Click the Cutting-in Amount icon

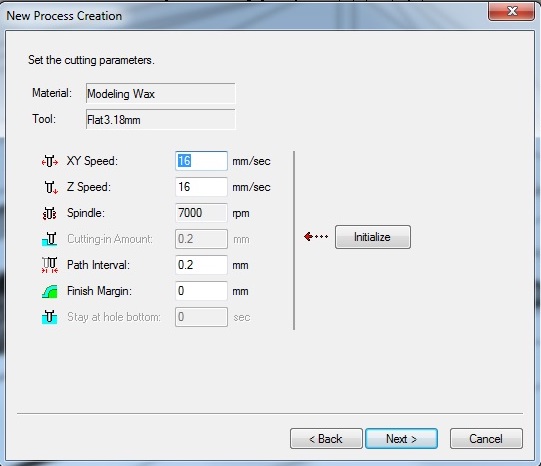[x=49, y=239]
